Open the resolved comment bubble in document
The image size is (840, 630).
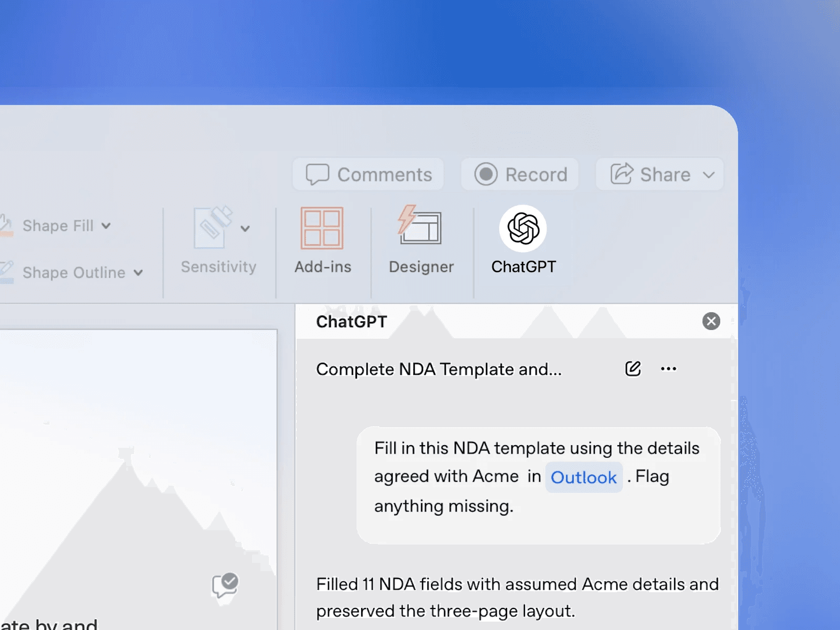coord(225,586)
